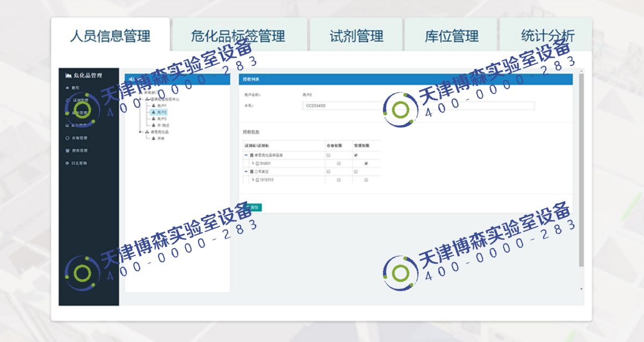Viewport: 644px width, 342px height.
Task: Click the home icon in the sidebar
Action: [67, 87]
